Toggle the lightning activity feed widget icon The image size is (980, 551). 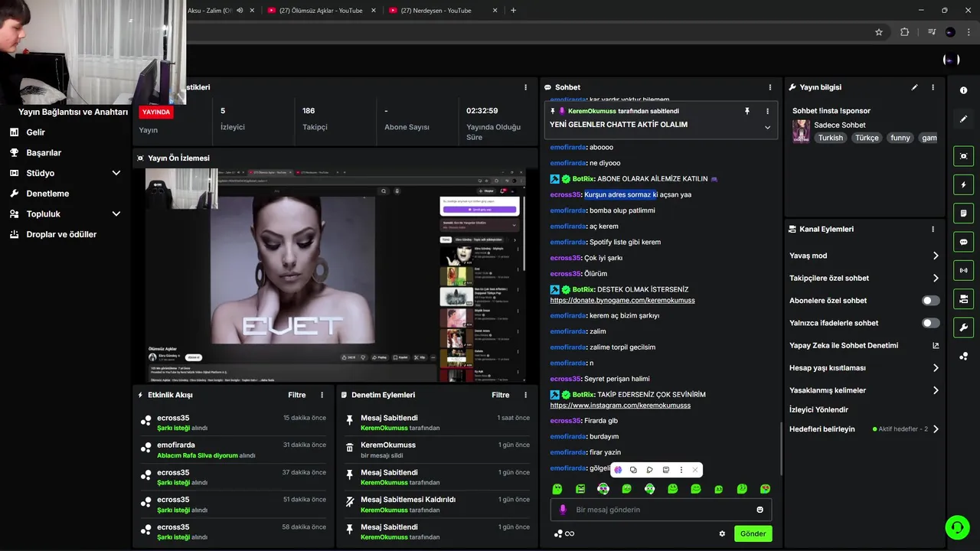[x=963, y=184]
